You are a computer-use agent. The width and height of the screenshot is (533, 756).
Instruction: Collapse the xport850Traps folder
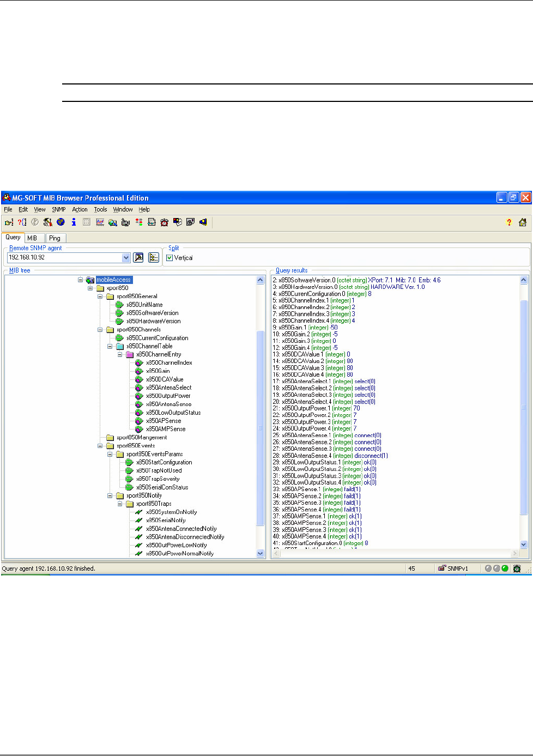pos(120,504)
